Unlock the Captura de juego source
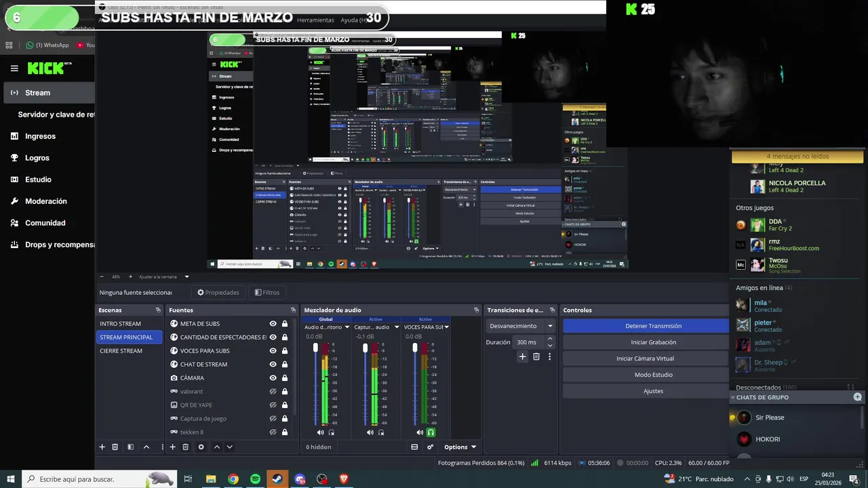Viewport: 868px width, 488px height. click(x=285, y=419)
